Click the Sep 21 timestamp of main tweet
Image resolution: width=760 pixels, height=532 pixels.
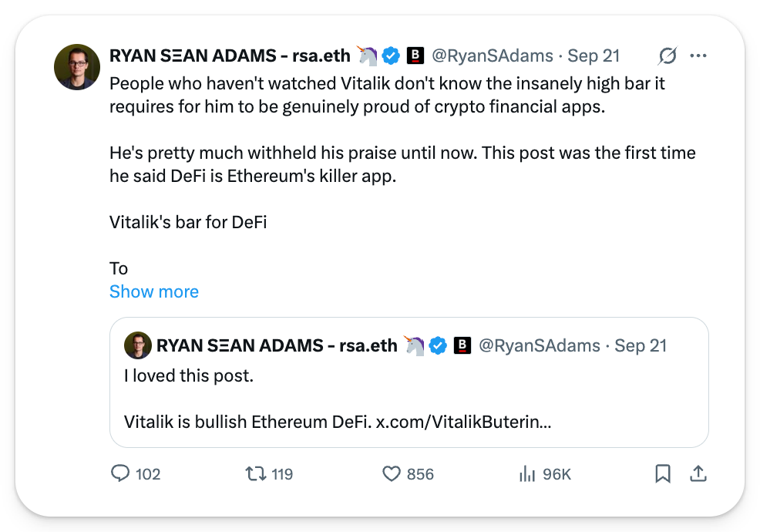click(594, 56)
